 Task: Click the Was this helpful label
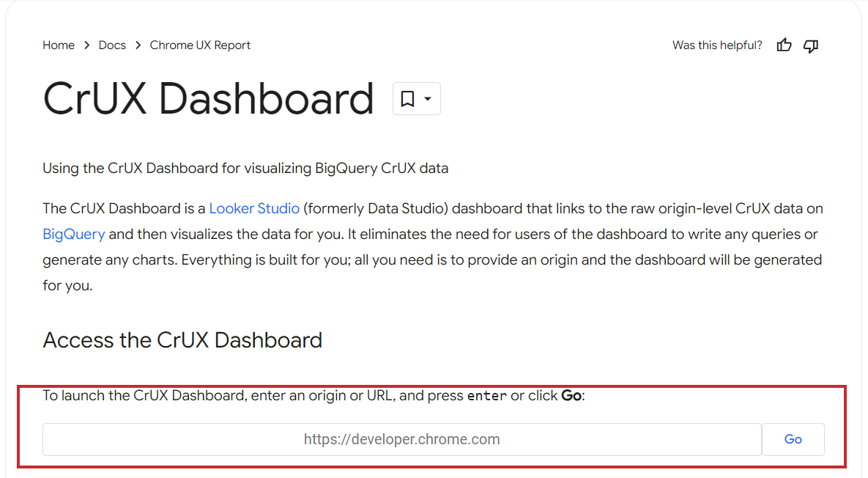(716, 45)
